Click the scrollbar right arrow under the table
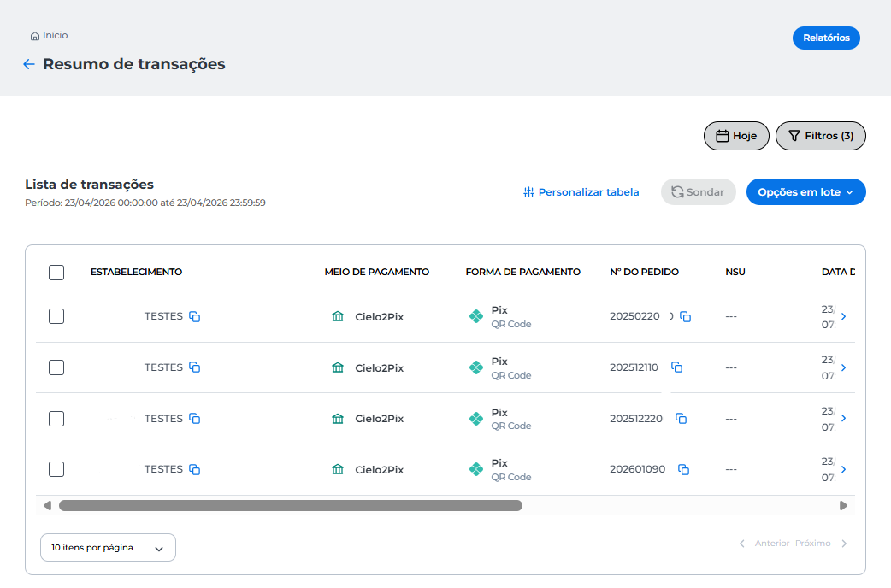This screenshot has height=588, width=891. (843, 506)
